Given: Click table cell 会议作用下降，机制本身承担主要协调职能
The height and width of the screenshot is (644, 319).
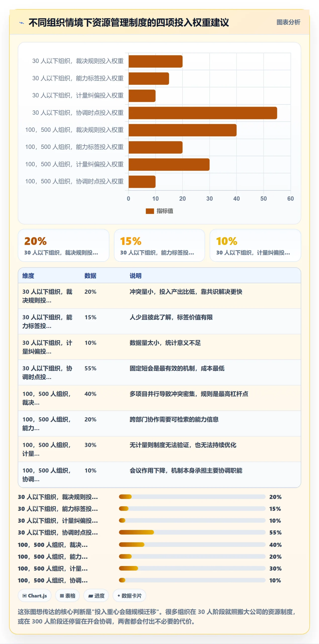Looking at the screenshot, I should (x=186, y=470).
